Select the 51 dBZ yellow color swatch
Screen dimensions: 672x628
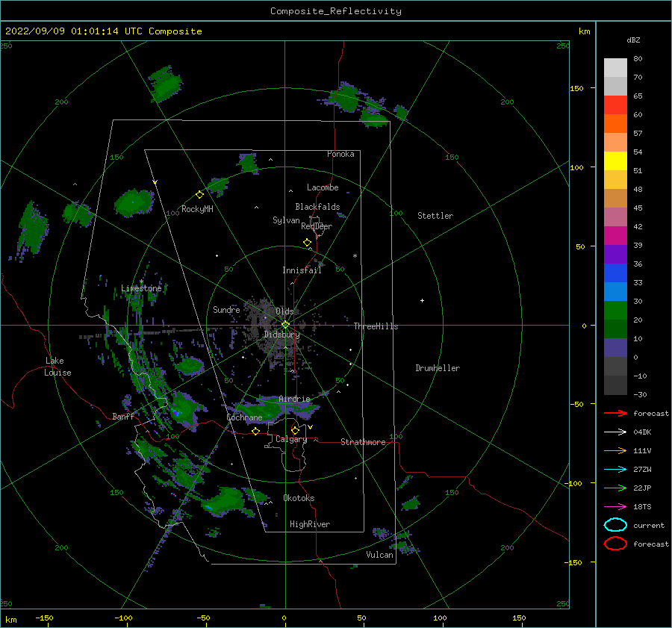pyautogui.click(x=615, y=161)
